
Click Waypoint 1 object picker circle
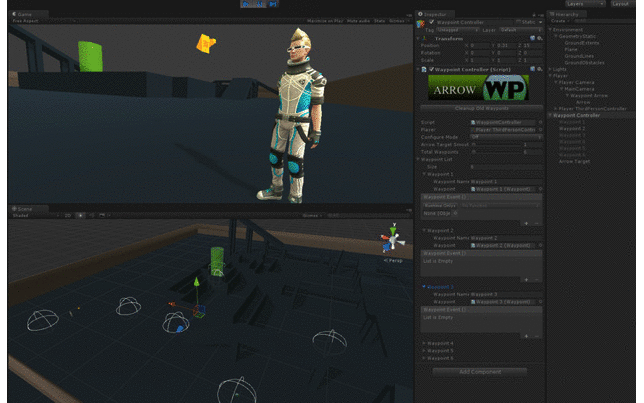540,189
